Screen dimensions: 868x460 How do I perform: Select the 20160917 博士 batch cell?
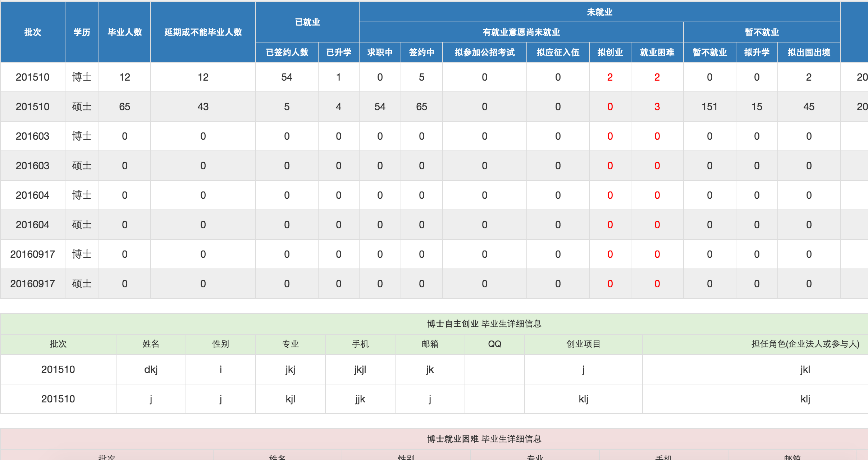33,254
